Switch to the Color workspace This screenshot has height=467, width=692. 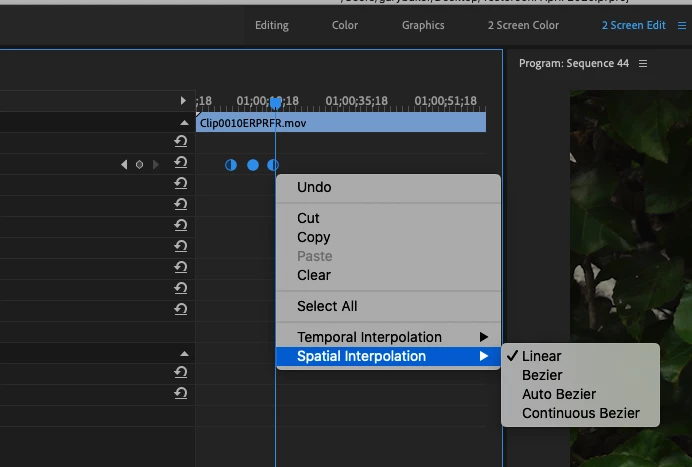click(x=345, y=26)
